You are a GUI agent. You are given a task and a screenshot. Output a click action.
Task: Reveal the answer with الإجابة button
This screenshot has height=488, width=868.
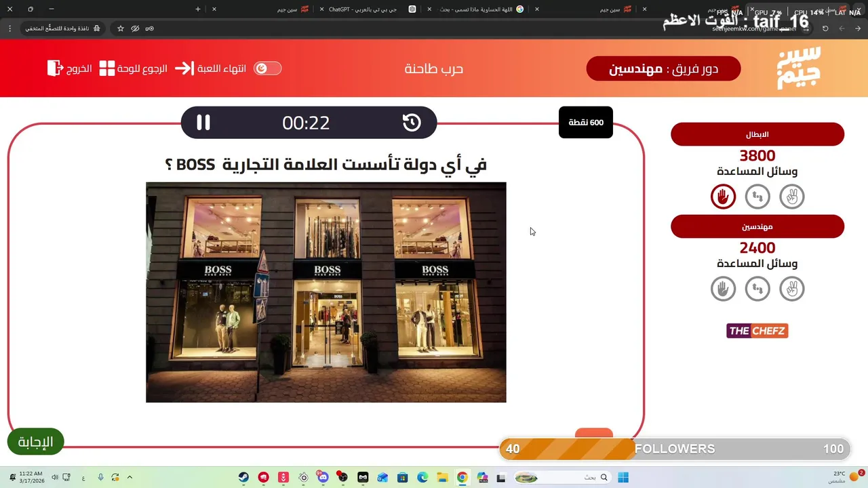(35, 442)
